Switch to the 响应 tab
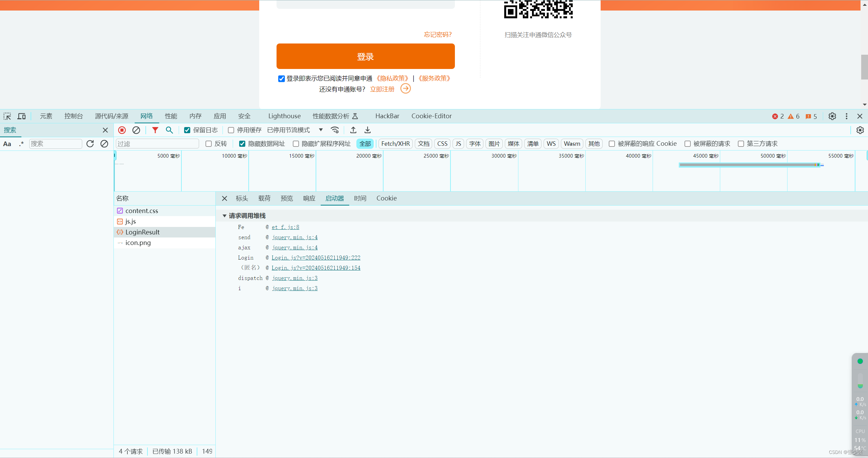Screen dimensions: 868x458 click(x=309, y=198)
